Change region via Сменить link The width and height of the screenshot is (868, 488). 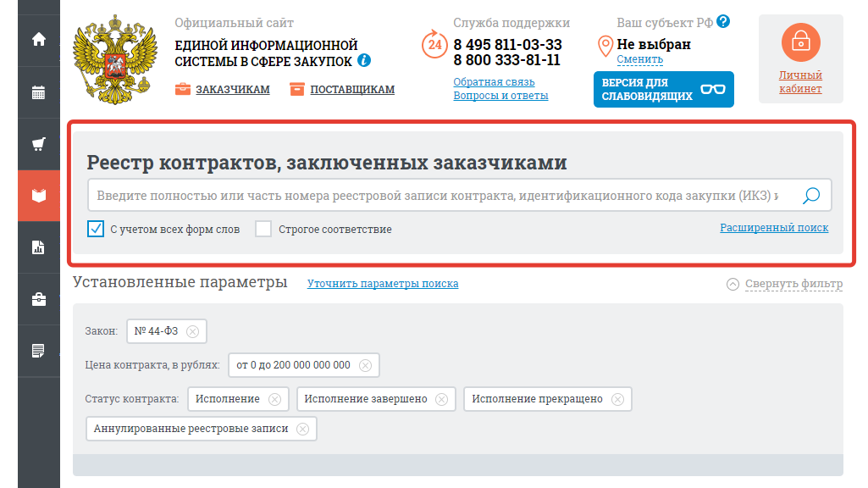click(x=639, y=59)
